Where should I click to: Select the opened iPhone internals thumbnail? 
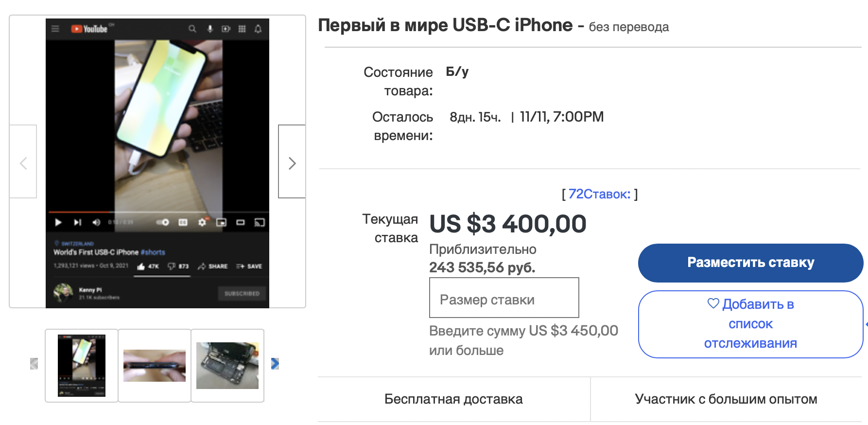click(227, 365)
